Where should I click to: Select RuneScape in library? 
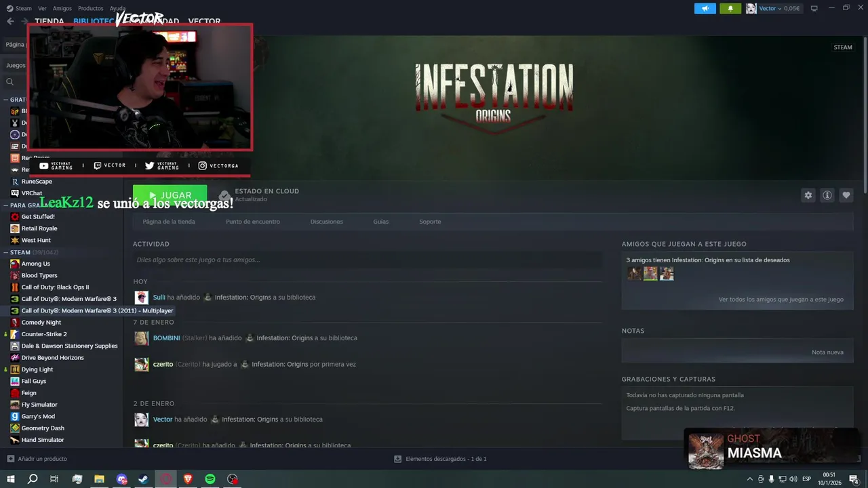(x=37, y=182)
